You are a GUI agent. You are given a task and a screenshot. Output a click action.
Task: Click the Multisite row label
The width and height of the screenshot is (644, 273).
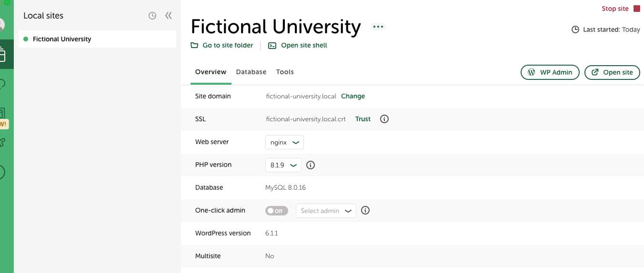pyautogui.click(x=208, y=256)
